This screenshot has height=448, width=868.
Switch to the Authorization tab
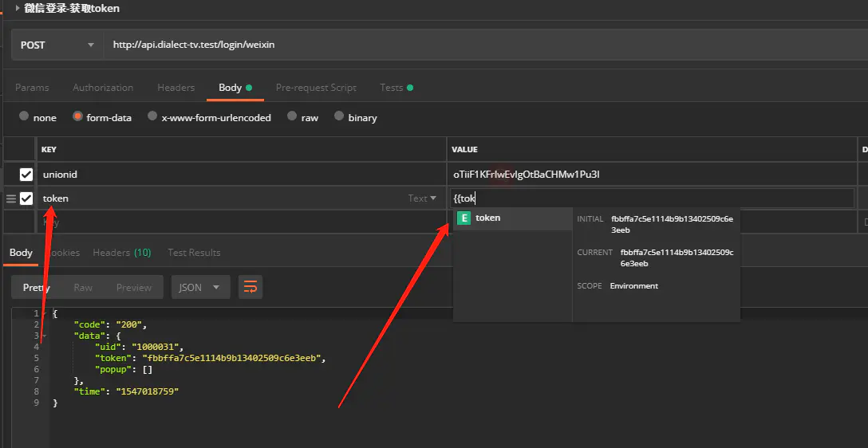point(103,88)
